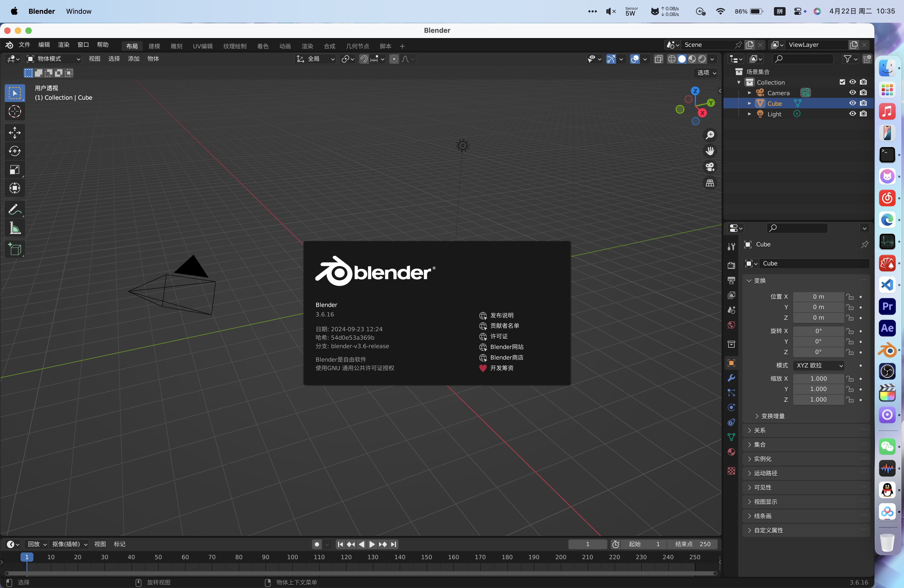Select the Rotate tool
This screenshot has height=588, width=904.
tap(15, 151)
